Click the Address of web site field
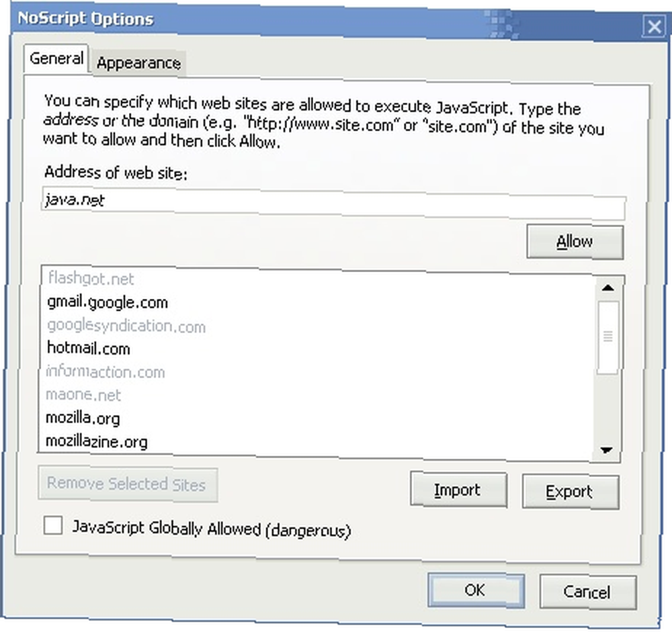The height and width of the screenshot is (632, 672). tap(334, 203)
